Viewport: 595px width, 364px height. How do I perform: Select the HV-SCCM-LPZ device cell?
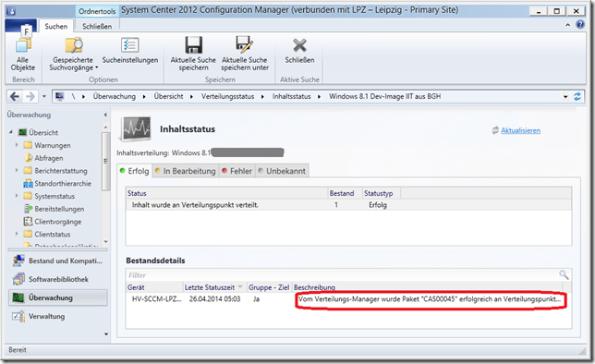pyautogui.click(x=156, y=299)
